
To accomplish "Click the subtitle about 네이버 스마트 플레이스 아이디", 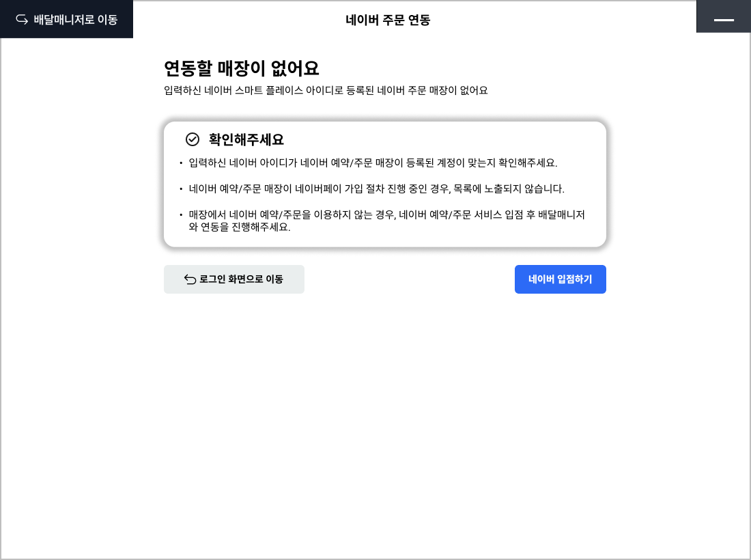I will [326, 90].
